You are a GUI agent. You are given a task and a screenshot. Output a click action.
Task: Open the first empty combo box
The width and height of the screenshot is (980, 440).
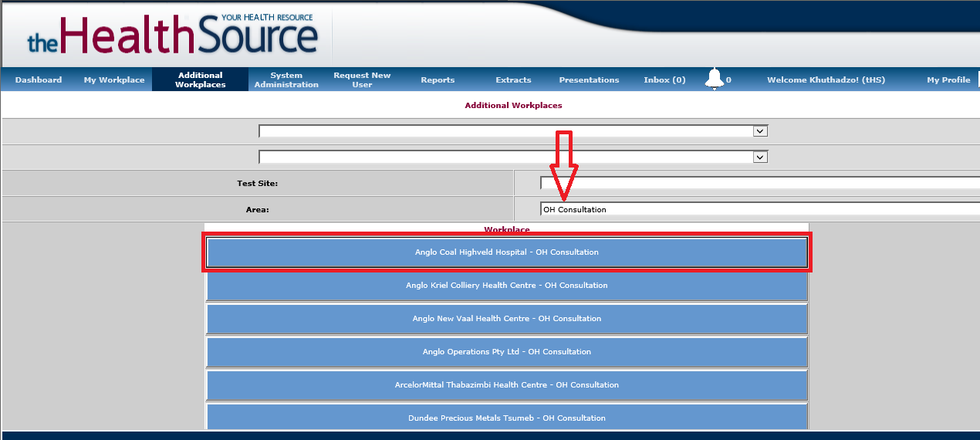click(x=513, y=131)
